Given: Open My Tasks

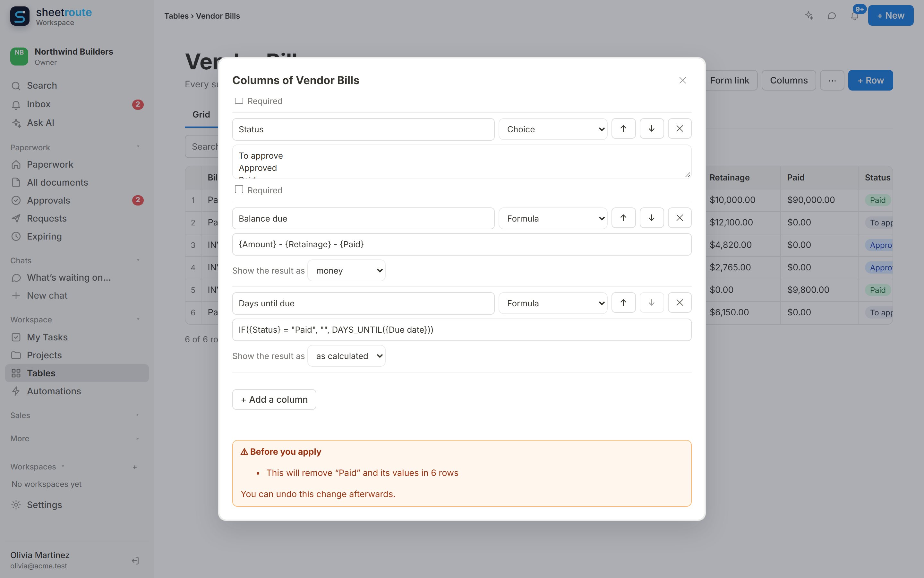Looking at the screenshot, I should pyautogui.click(x=77, y=337).
